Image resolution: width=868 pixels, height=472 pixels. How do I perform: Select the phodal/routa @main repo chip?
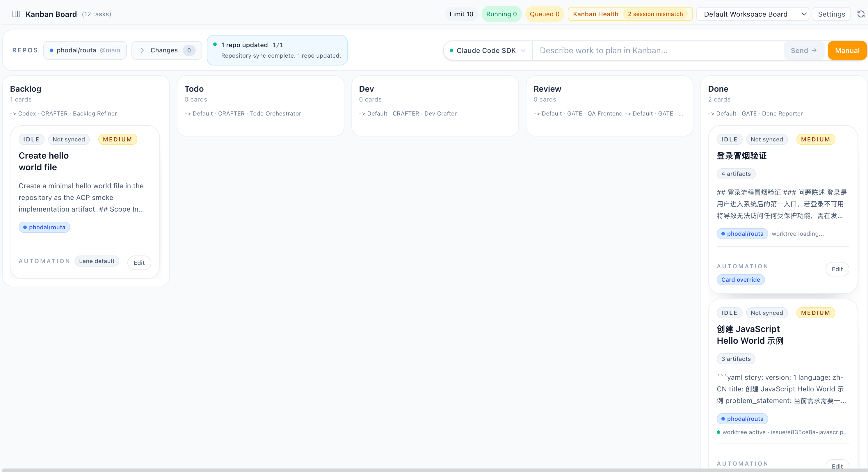(x=85, y=50)
